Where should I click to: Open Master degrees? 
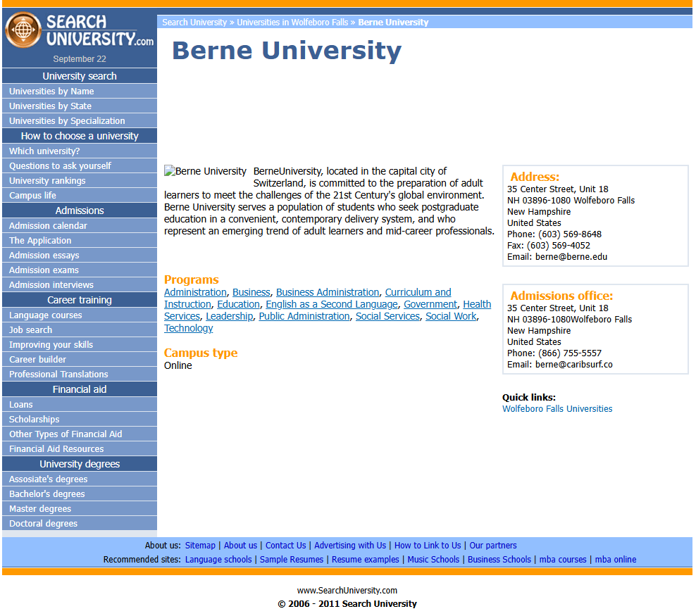pyautogui.click(x=80, y=509)
